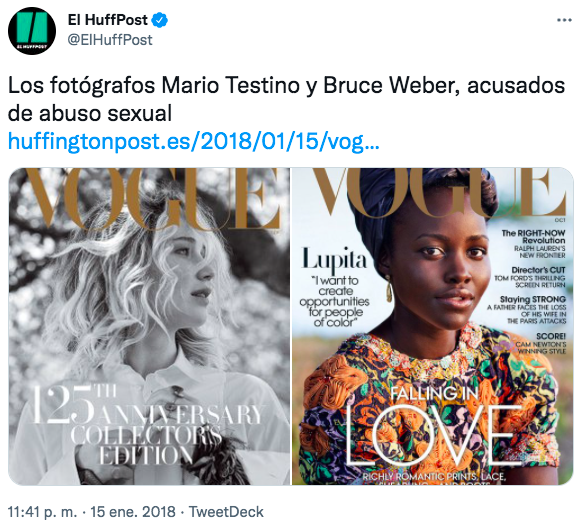Screen dimensions: 579x524
Task: Click the Lupita name headline on cover
Action: [335, 258]
